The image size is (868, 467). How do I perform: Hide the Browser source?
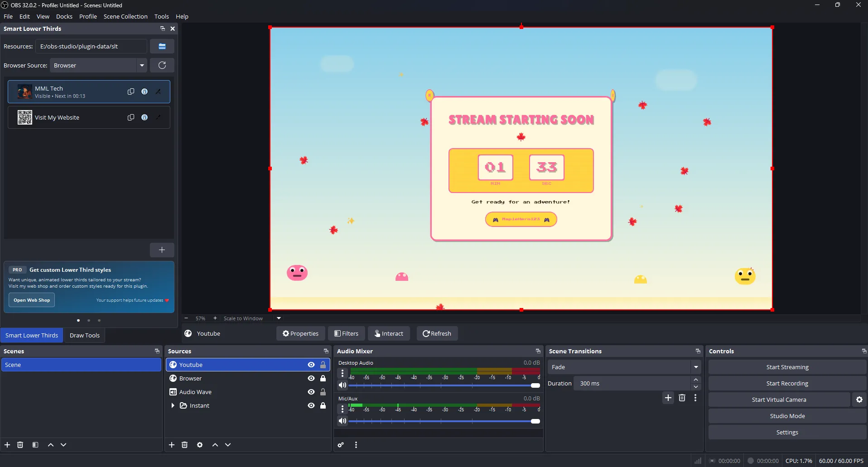[311, 378]
